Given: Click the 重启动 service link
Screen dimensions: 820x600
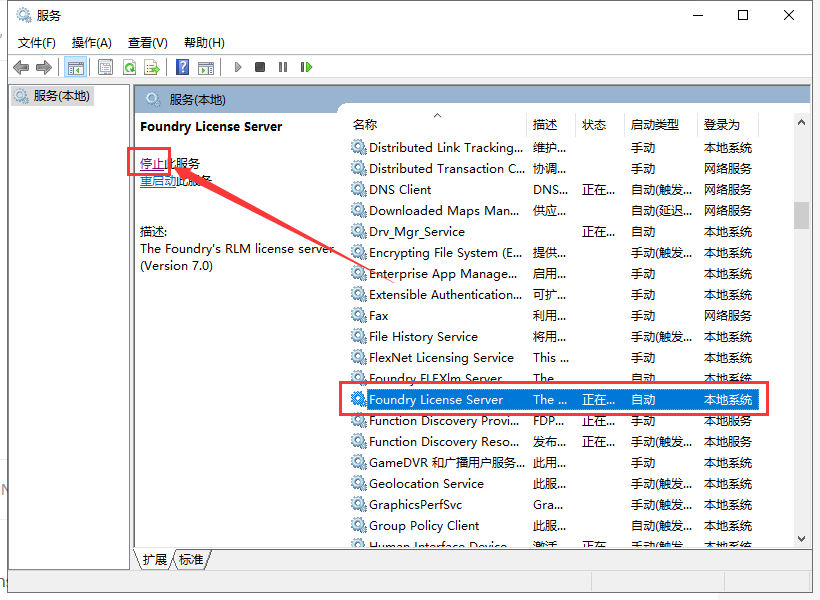Looking at the screenshot, I should click(x=157, y=181).
